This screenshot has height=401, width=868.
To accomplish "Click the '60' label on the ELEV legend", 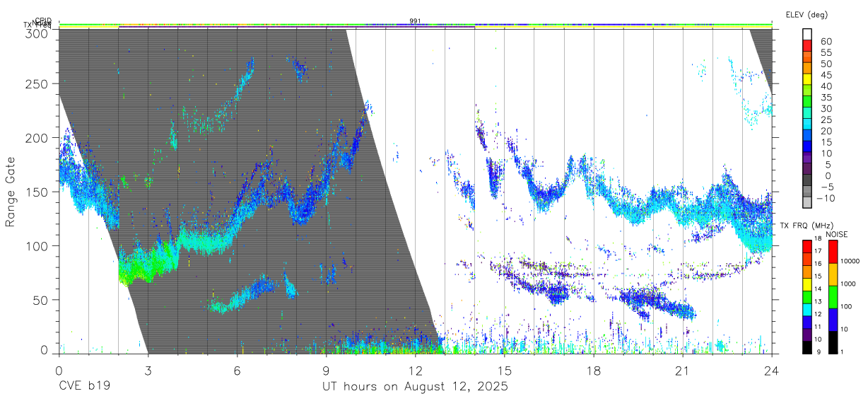I will pyautogui.click(x=825, y=41).
